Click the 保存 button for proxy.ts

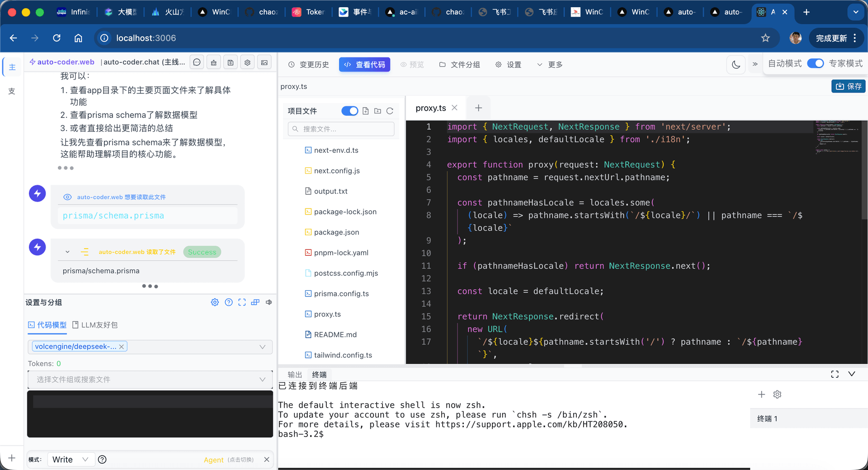click(848, 86)
